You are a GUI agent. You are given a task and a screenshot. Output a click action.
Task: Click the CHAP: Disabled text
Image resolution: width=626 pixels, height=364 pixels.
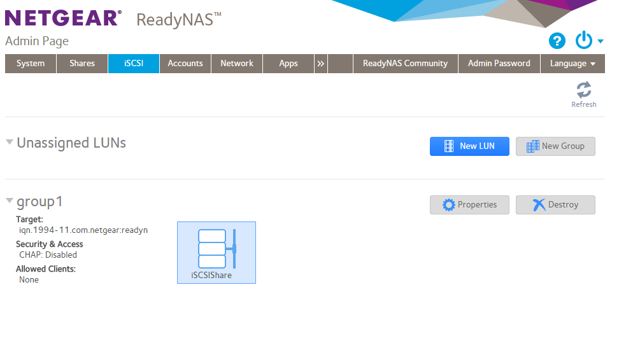(x=48, y=255)
